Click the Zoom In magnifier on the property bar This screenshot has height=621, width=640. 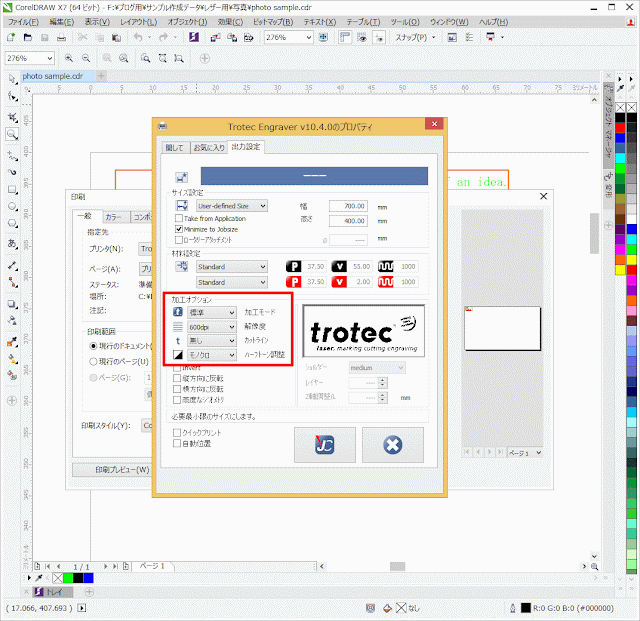click(69, 58)
